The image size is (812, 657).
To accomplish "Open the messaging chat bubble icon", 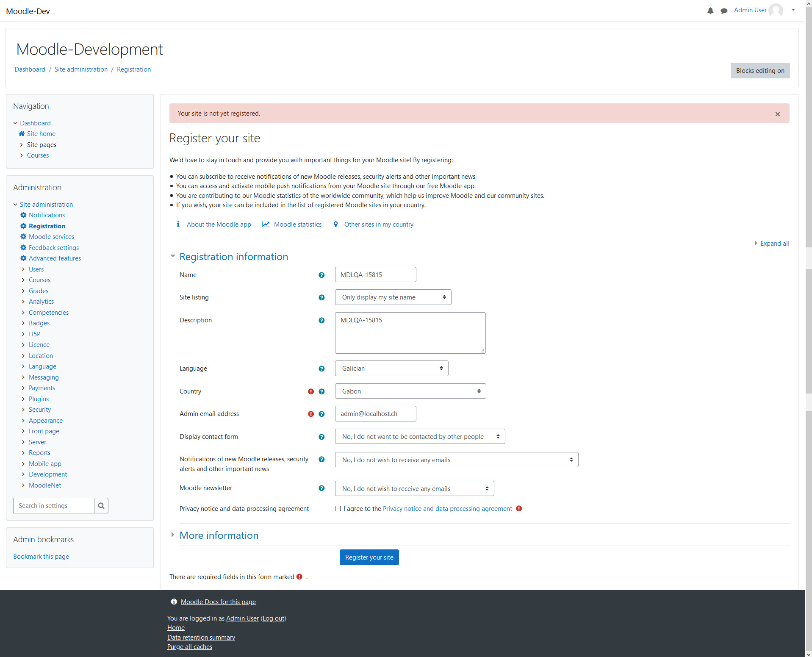I will [x=724, y=11].
